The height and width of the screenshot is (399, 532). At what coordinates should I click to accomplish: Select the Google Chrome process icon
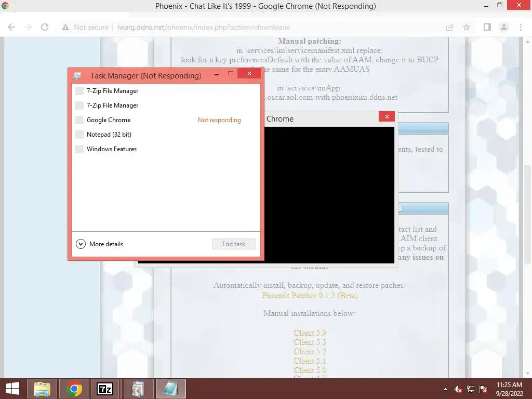pos(79,120)
